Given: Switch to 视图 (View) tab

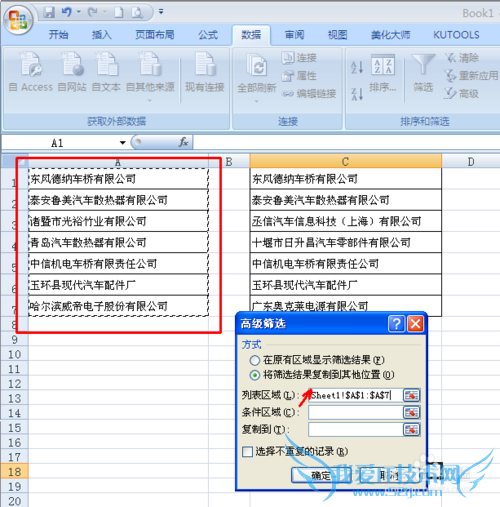Looking at the screenshot, I should [337, 35].
